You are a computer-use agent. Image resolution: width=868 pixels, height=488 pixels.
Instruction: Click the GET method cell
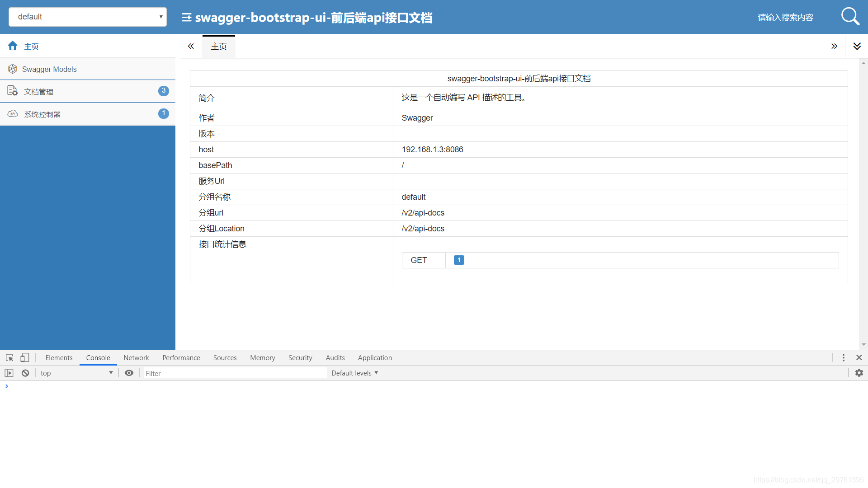(424, 260)
